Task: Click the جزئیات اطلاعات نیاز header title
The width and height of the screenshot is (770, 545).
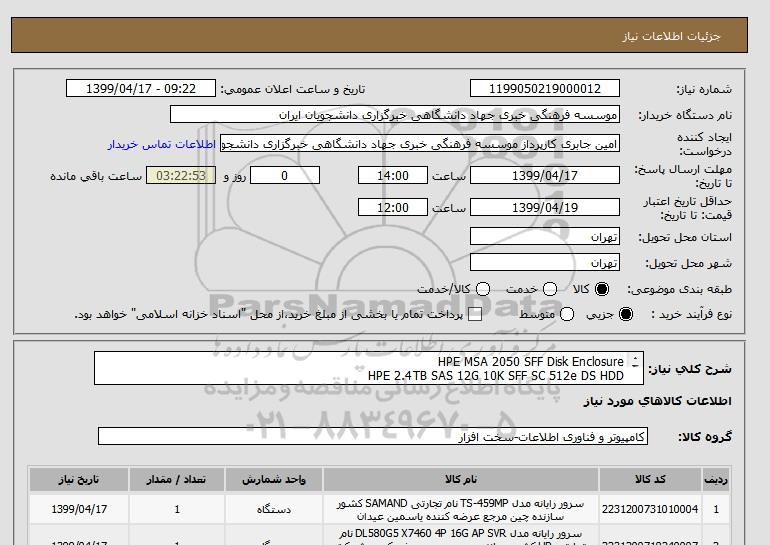Action: point(671,37)
